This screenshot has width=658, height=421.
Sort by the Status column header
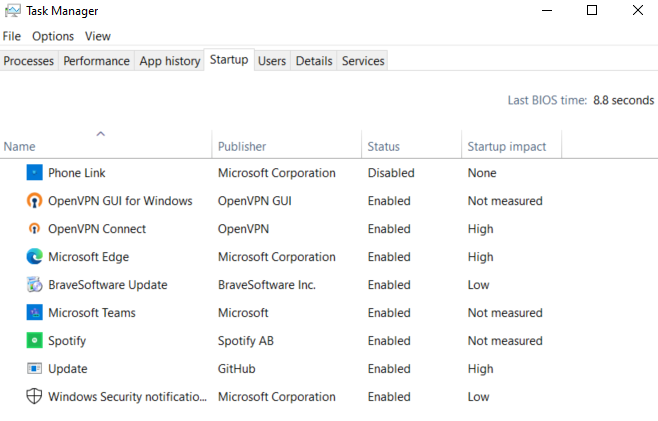pos(383,147)
